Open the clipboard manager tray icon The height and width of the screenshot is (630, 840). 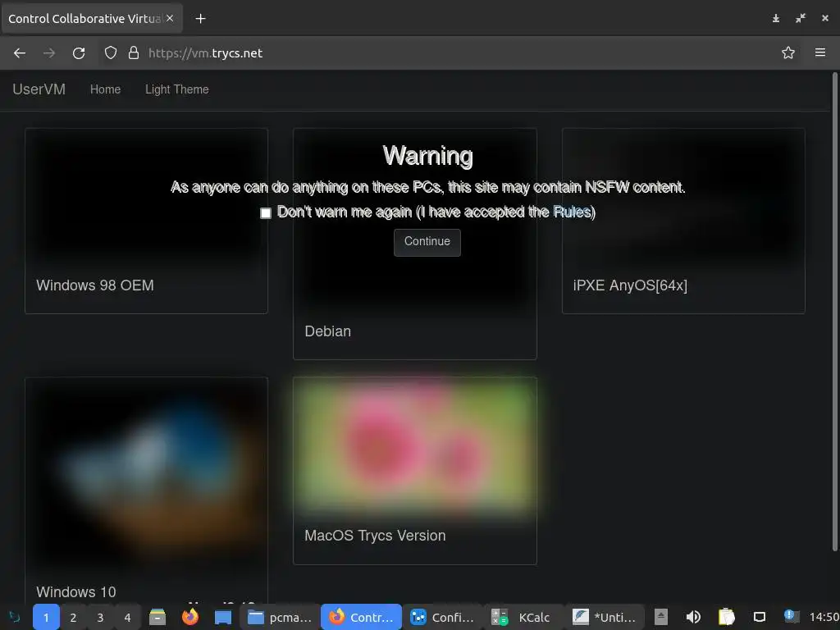point(727,617)
